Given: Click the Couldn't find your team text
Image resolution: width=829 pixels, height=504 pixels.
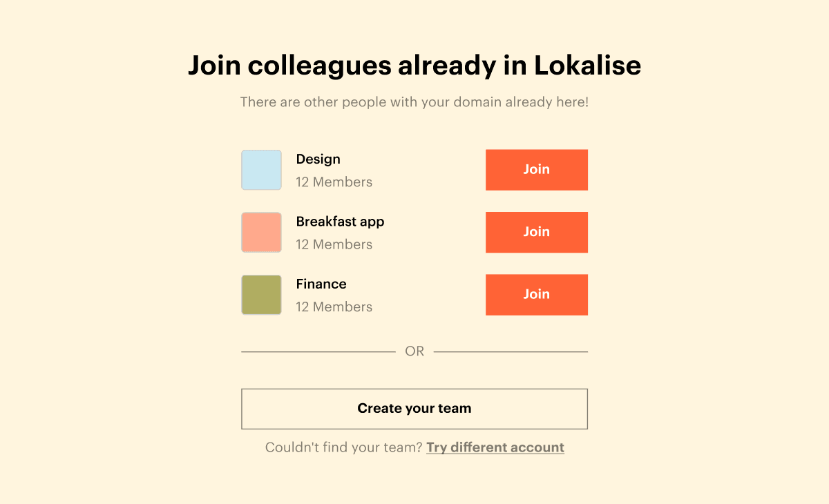Looking at the screenshot, I should pyautogui.click(x=343, y=447).
